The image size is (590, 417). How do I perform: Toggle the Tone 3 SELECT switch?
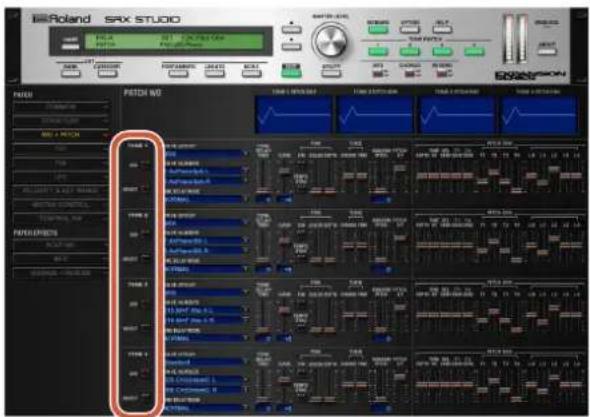144,328
